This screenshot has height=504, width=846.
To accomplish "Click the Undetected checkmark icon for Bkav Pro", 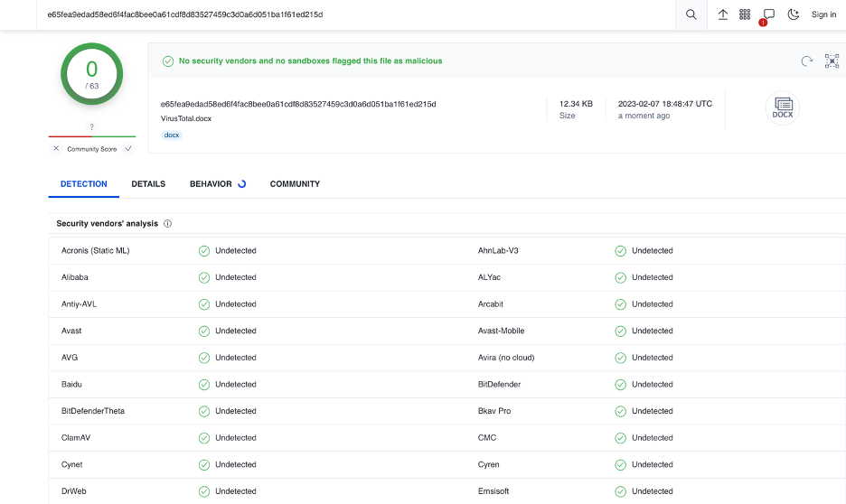I will 620,411.
